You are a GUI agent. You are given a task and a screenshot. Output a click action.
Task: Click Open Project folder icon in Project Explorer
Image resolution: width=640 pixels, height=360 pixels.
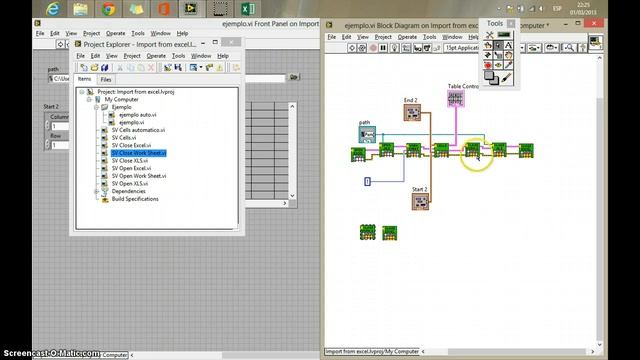click(x=94, y=67)
